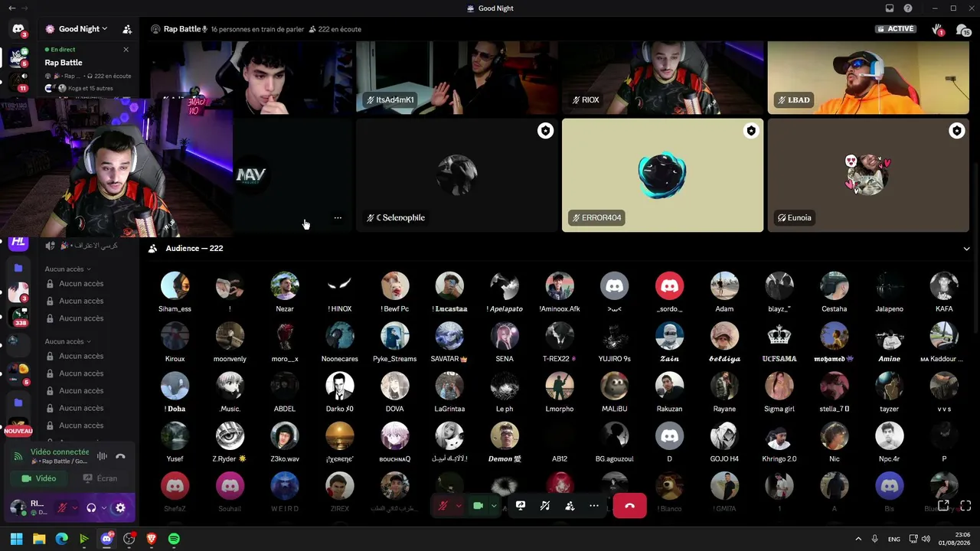The width and height of the screenshot is (980, 551).
Task: Click Z.Ryder audience avatar
Action: tap(230, 435)
